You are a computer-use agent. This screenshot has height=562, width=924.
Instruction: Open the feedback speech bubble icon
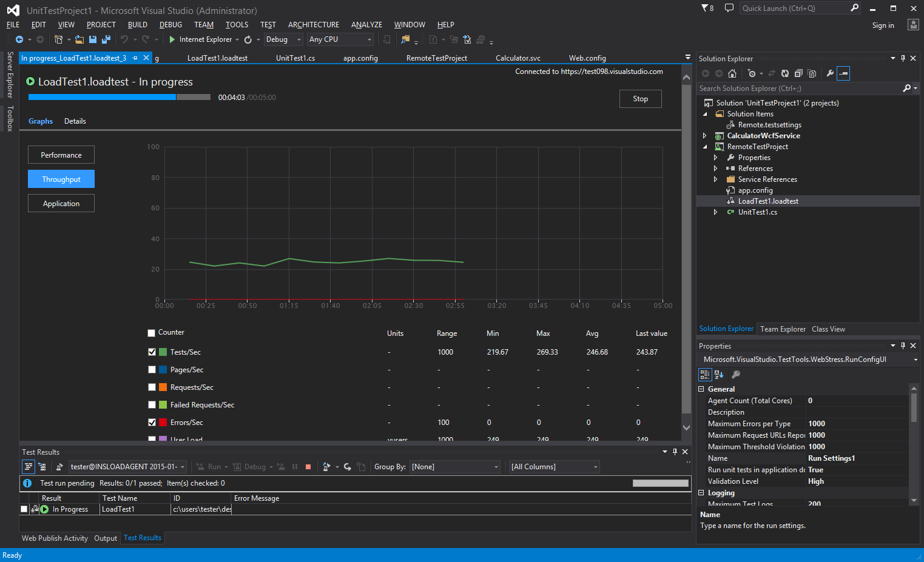click(x=729, y=8)
